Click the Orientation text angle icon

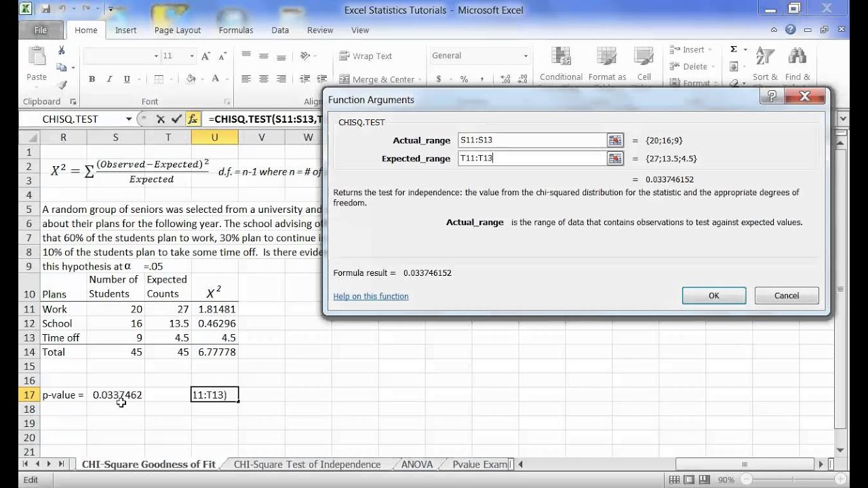[x=305, y=56]
